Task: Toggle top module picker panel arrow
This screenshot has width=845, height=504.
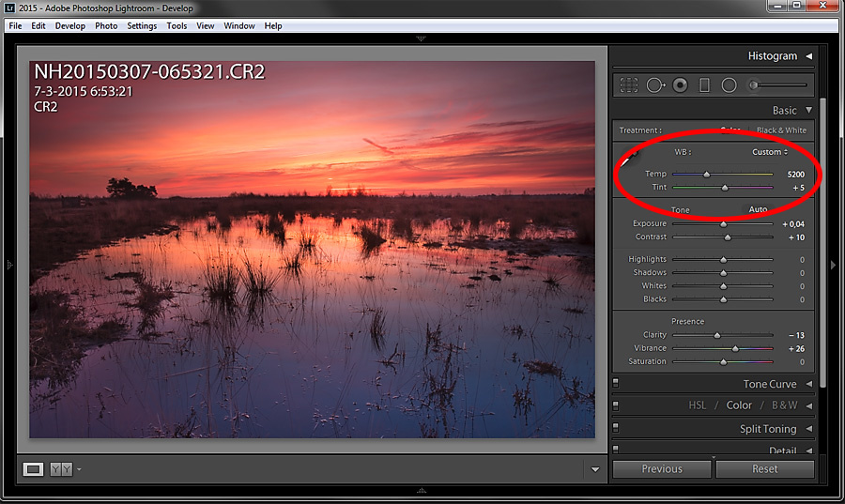Action: click(x=421, y=38)
